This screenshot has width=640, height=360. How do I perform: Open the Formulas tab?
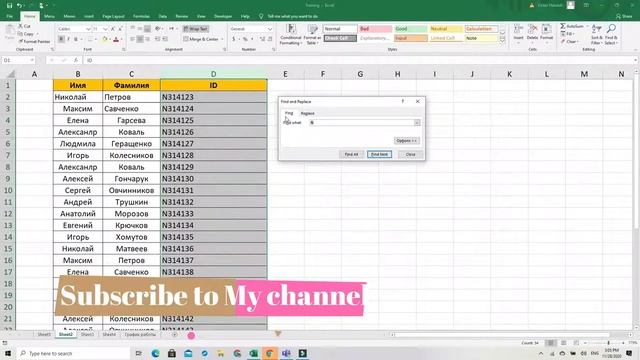pyautogui.click(x=141, y=16)
